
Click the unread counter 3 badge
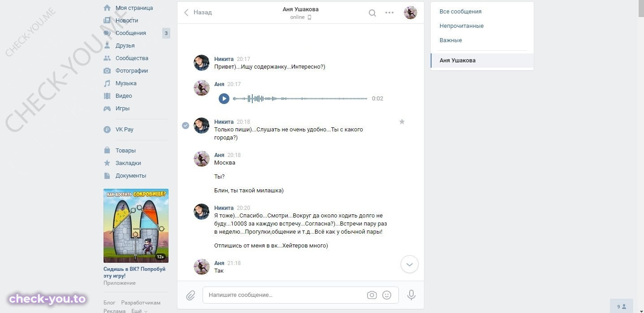pyautogui.click(x=166, y=33)
